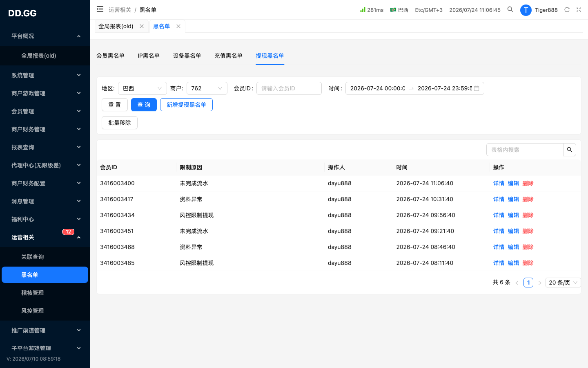The width and height of the screenshot is (588, 368).
Task: Switch to the IP黑名单 tab
Action: [x=149, y=56]
